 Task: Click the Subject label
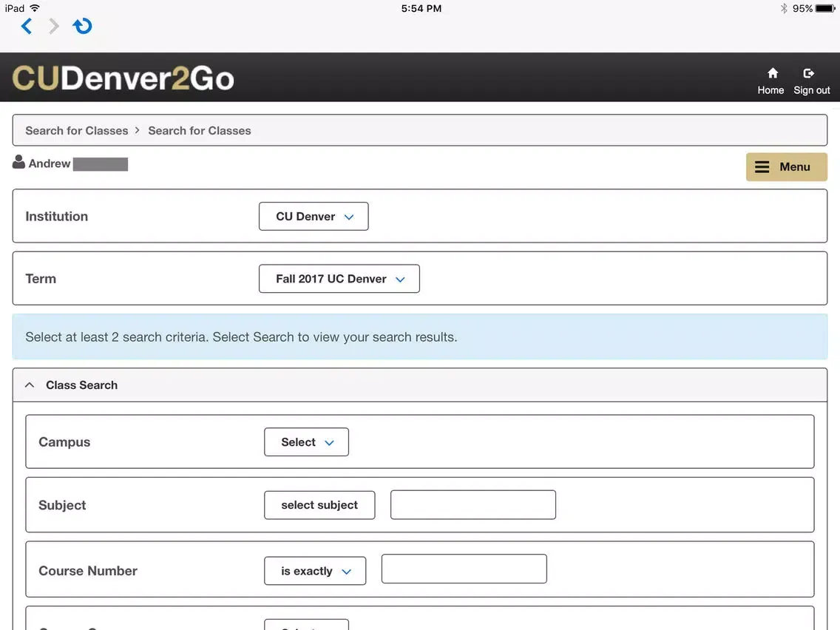(x=62, y=505)
